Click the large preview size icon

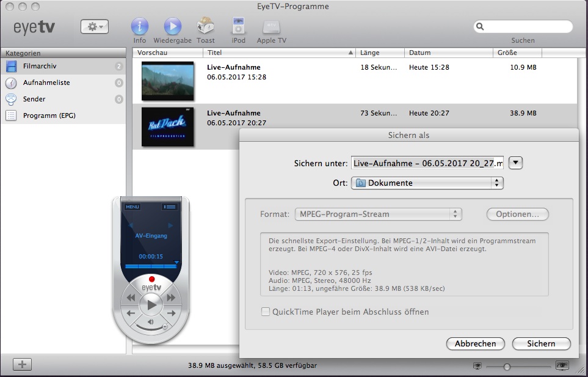tap(563, 365)
